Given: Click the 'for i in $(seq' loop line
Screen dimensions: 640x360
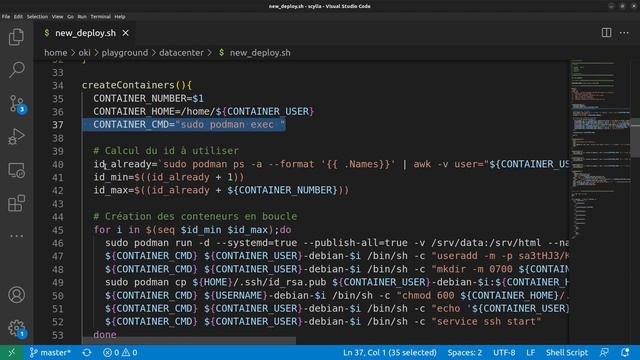Looking at the screenshot, I should pos(192,230).
